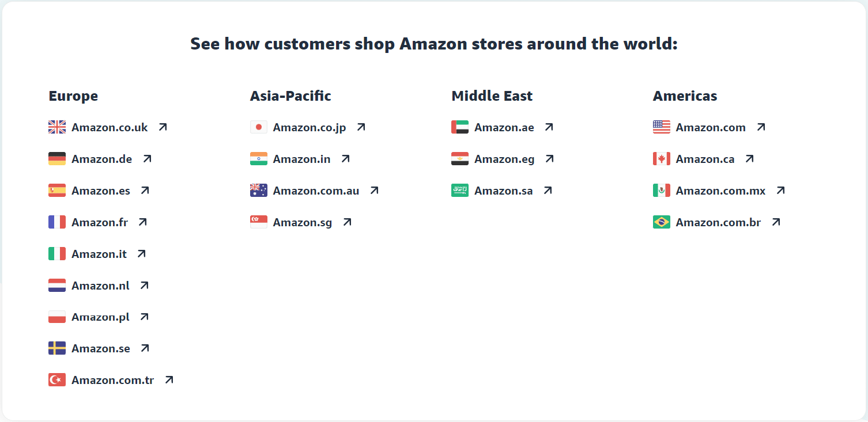The width and height of the screenshot is (868, 422).
Task: Click the Turkey flag icon
Action: (x=57, y=380)
